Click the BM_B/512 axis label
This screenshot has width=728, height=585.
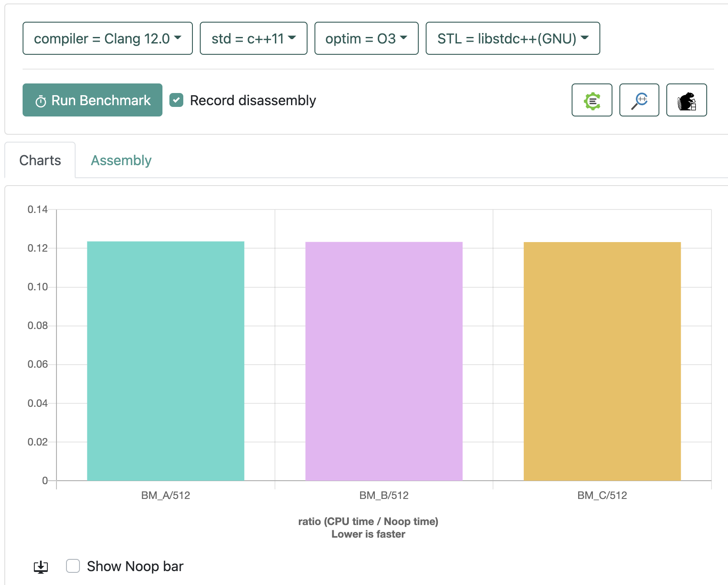click(384, 495)
